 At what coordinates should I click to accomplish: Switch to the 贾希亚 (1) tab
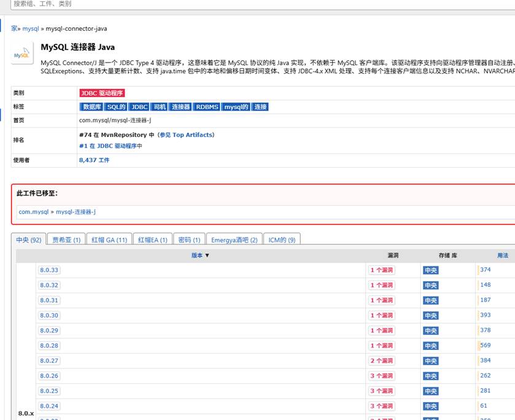click(66, 239)
